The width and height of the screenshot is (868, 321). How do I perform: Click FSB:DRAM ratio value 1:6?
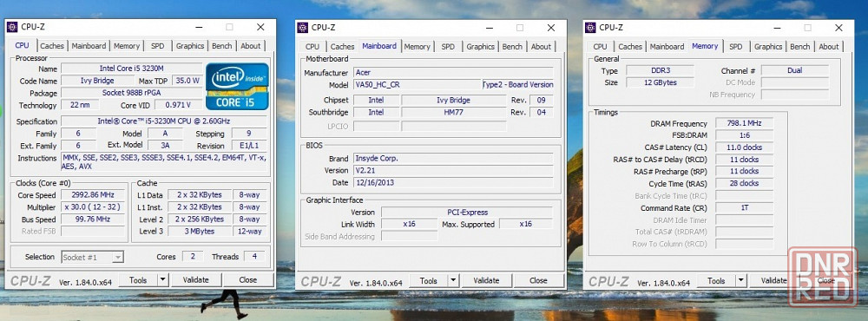pyautogui.click(x=745, y=135)
